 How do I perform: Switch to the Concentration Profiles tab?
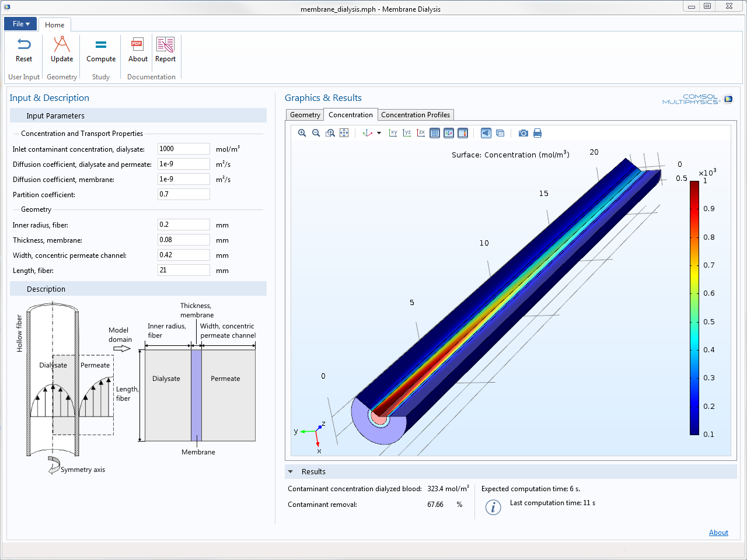click(x=415, y=115)
